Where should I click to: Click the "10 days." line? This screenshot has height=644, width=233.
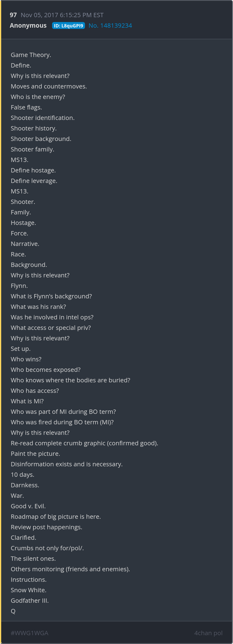tap(22, 475)
